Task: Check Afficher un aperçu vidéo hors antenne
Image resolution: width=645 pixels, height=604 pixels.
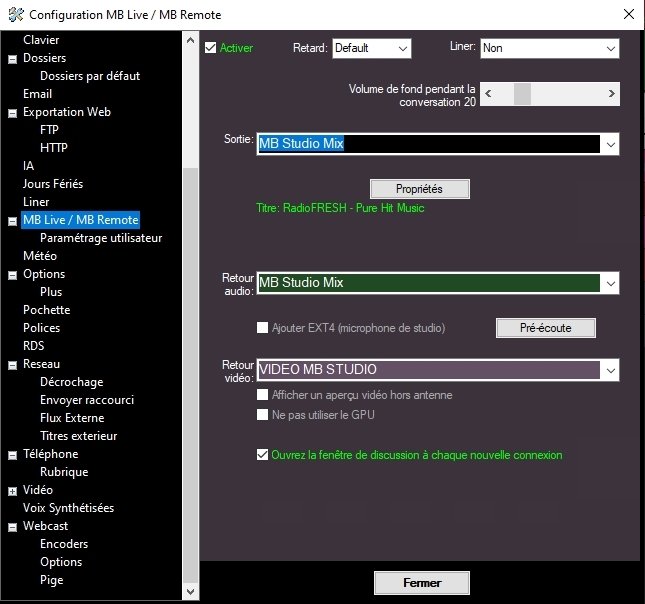Action: [x=263, y=395]
